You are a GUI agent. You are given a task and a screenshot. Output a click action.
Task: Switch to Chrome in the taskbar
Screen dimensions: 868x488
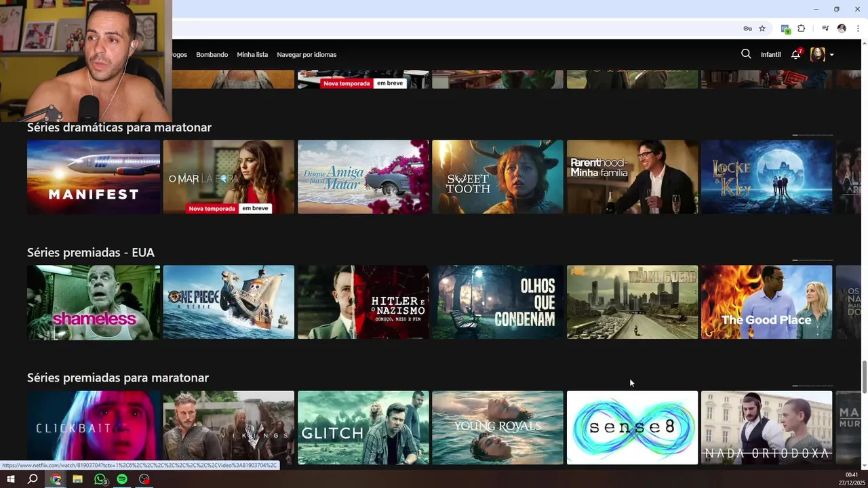(56, 479)
